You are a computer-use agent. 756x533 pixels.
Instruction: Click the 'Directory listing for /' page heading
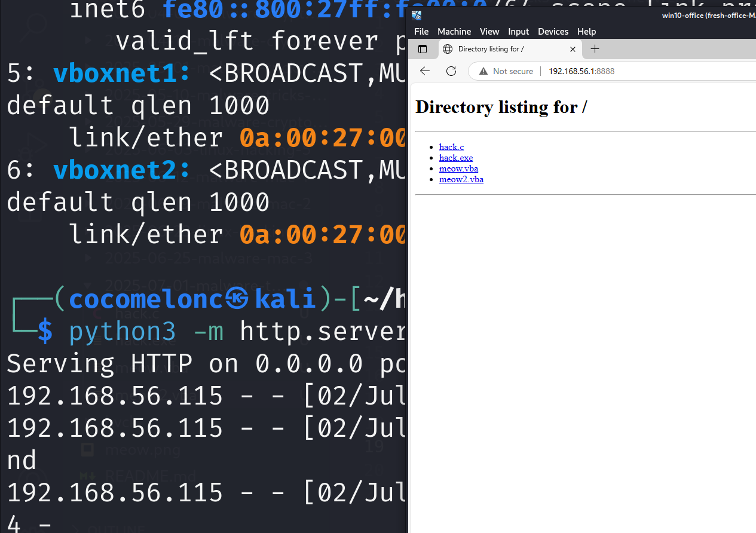tap(501, 107)
